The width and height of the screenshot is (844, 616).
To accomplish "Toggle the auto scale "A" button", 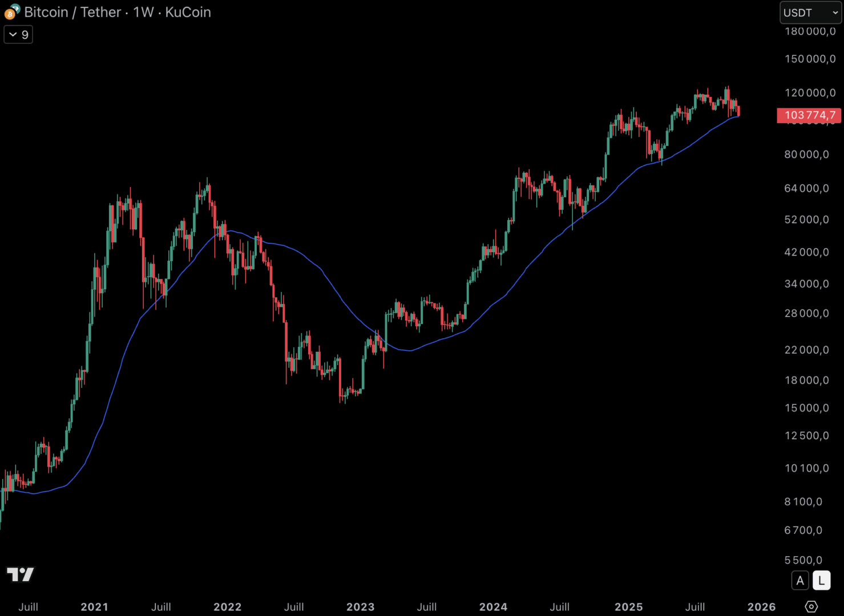I will coord(800,581).
